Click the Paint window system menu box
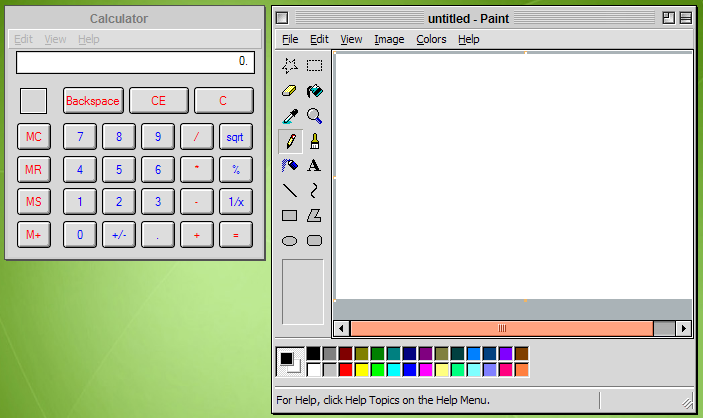Screen dimensions: 703x418 (x=282, y=18)
